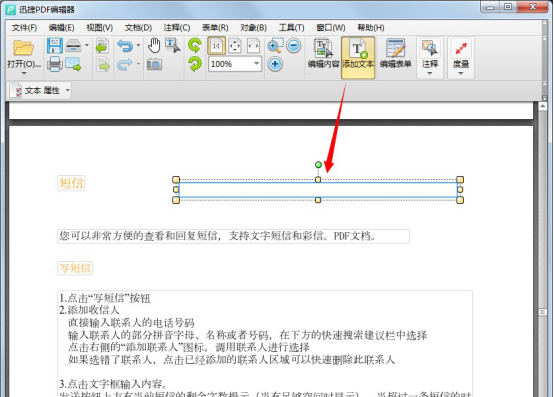The image size is (554, 397).
Task: Maximize the 迅捷PDF编辑器 window
Action: point(508,7)
